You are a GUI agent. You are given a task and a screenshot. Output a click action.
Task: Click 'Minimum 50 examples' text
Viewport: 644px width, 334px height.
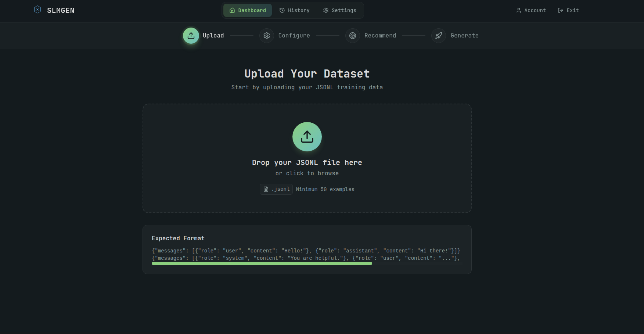(x=325, y=189)
